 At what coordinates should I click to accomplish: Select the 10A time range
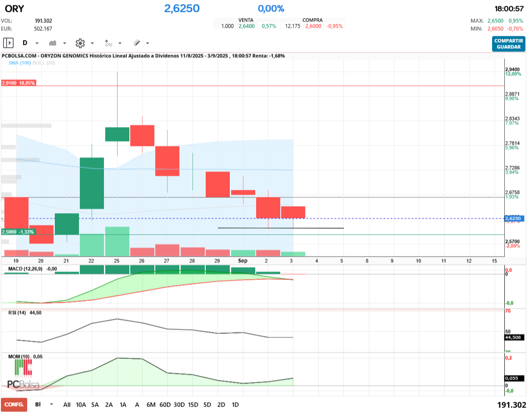click(81, 404)
